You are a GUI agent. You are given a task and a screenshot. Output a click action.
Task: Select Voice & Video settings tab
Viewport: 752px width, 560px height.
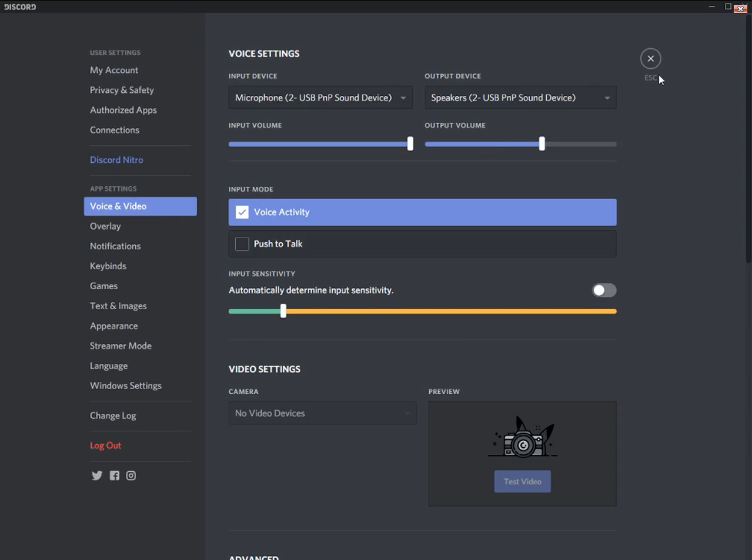[141, 206]
